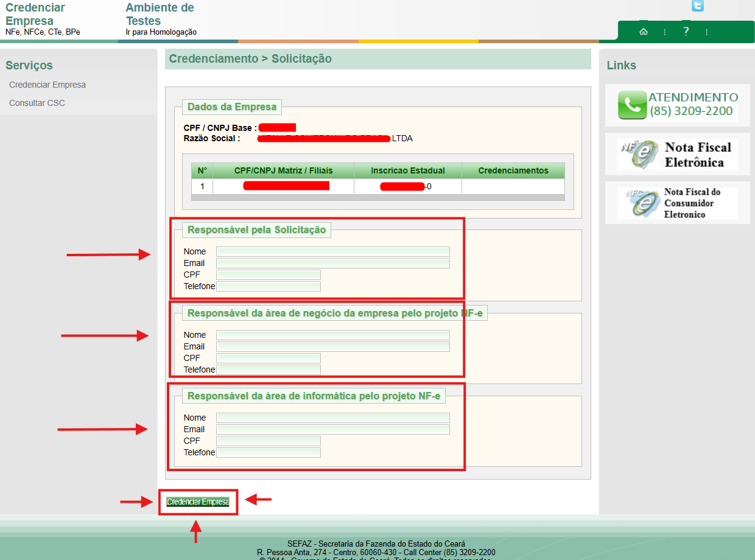Focus Email field for área de negócio responsible

pos(332,347)
